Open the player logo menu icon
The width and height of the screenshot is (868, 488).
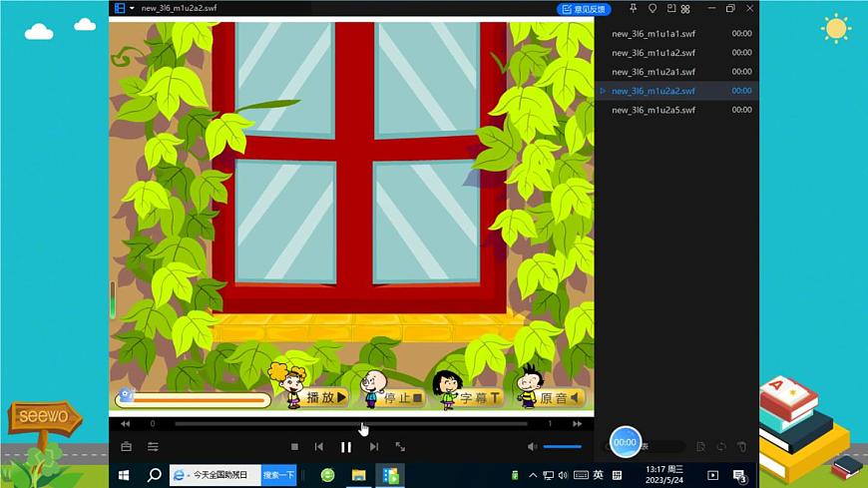(120, 8)
